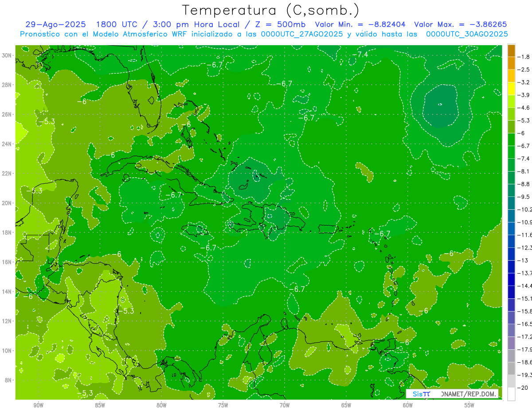Image resolution: width=532 pixels, height=411 pixels.
Task: Click the 90W longitude axis label
Action: click(x=38, y=405)
